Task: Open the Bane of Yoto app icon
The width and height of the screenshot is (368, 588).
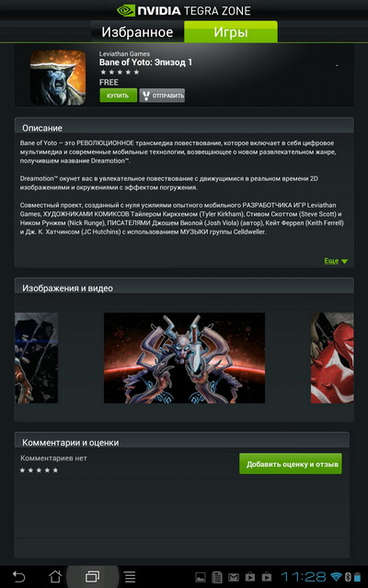Action: (x=58, y=77)
